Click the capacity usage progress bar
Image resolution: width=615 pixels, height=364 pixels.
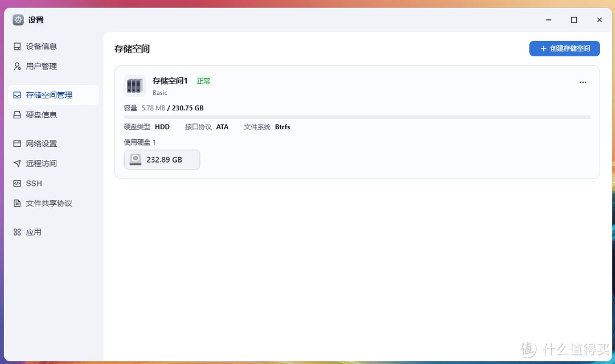357,116
